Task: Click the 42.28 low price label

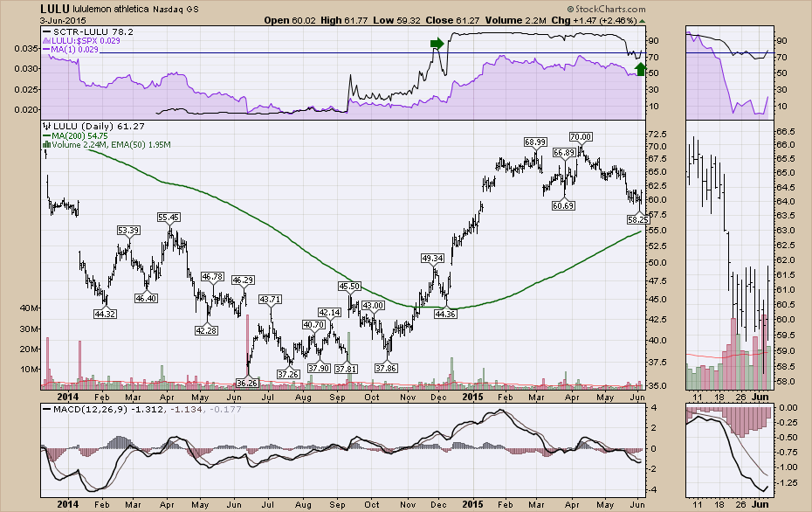Action: pyautogui.click(x=206, y=330)
